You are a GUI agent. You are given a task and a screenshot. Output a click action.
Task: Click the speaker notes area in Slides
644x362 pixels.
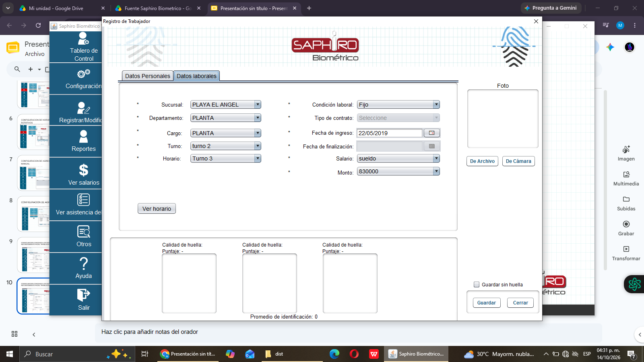pos(349,332)
